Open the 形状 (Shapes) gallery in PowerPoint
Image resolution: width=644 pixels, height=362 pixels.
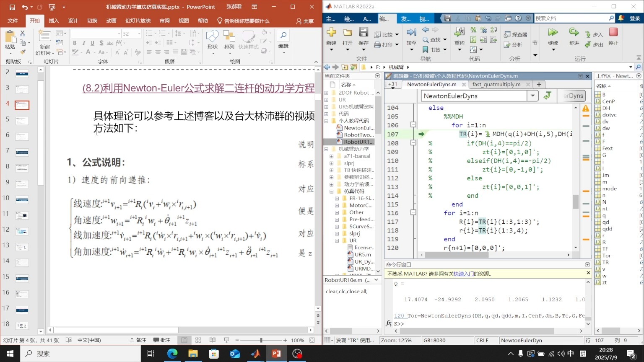[213, 41]
